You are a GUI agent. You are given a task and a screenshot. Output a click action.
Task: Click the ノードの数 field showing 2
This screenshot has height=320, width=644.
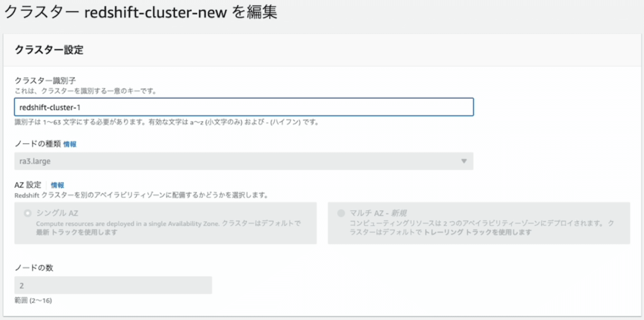[x=113, y=285]
